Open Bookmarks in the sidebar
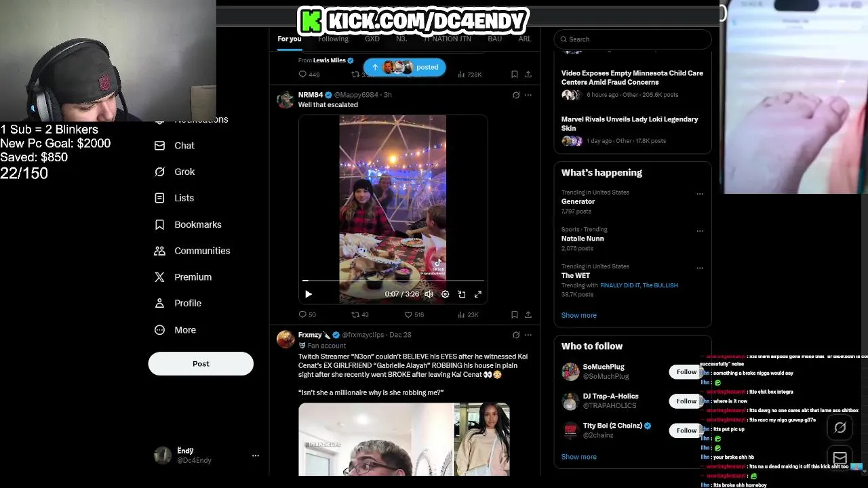 [188, 224]
